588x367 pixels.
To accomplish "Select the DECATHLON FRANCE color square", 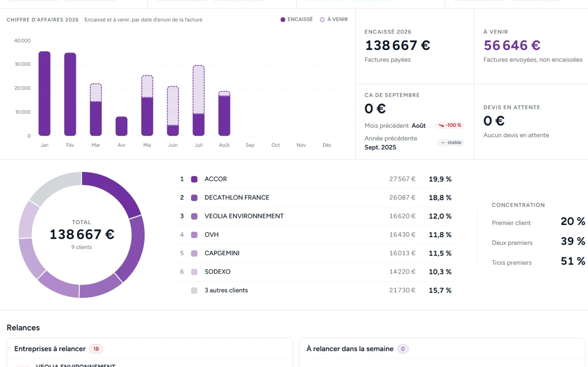I will [194, 198].
